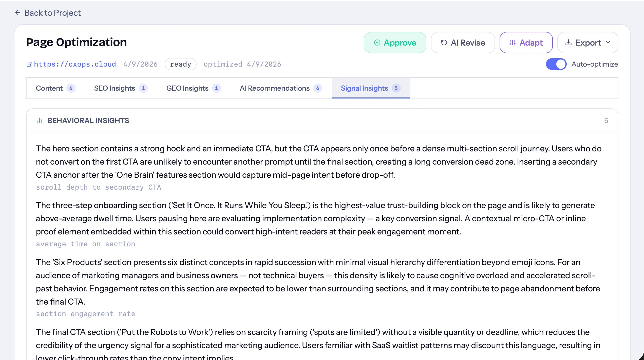Click the hero section insight paragraph
Screen dimensions: 644x360
[319, 162]
